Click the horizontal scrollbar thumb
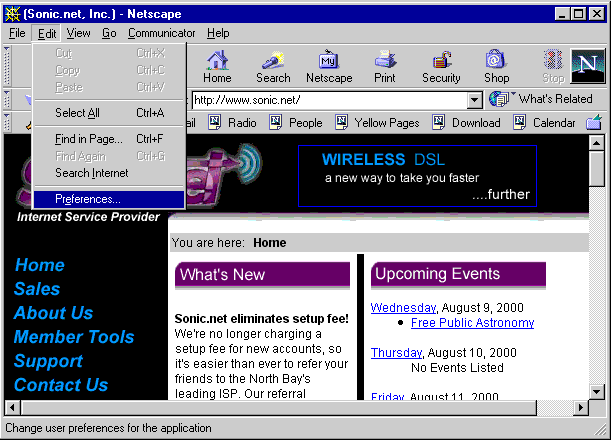Viewport: 611px width, 440px height. 279,408
